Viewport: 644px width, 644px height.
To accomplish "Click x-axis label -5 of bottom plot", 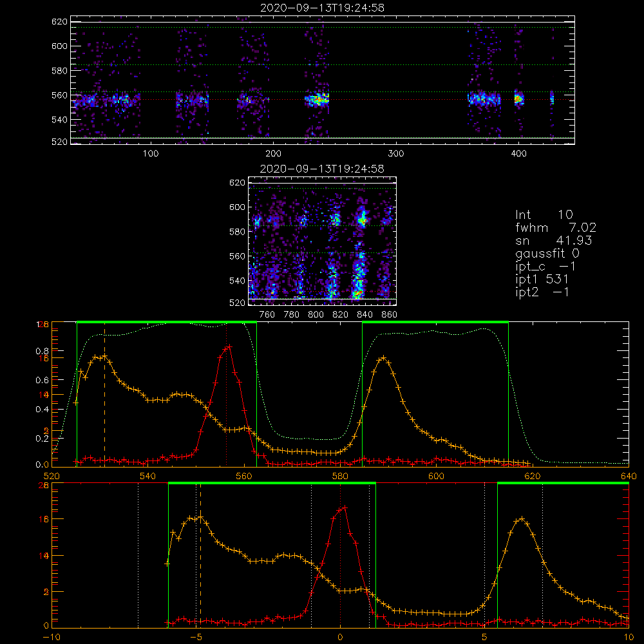I will click(196, 638).
